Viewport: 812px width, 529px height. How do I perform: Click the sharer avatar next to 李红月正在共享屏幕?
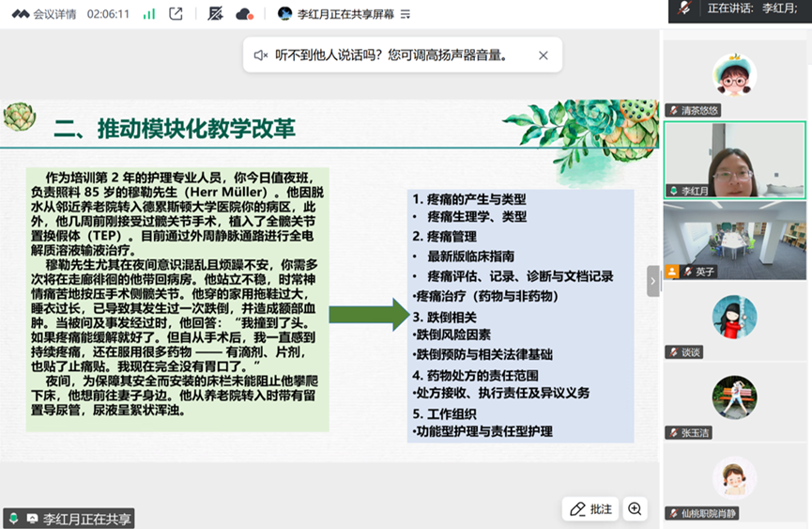pos(284,14)
